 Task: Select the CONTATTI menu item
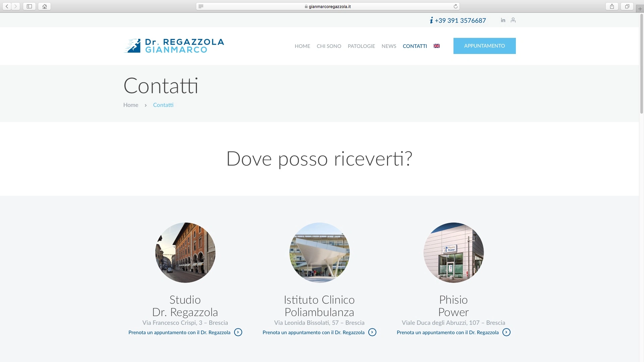(415, 46)
